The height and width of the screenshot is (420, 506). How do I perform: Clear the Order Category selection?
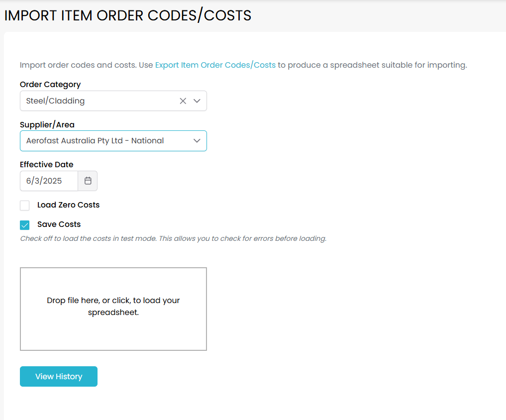point(183,101)
